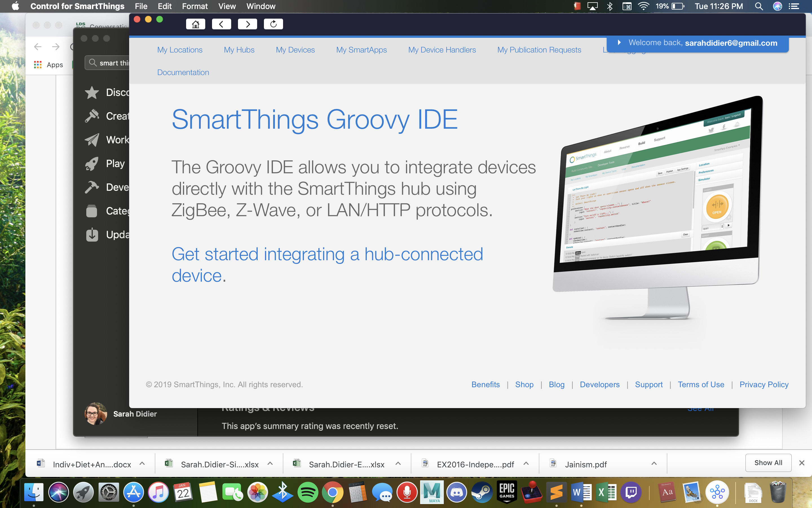Image resolution: width=812 pixels, height=508 pixels.
Task: Open Photos app from the Dock
Action: pos(258,492)
